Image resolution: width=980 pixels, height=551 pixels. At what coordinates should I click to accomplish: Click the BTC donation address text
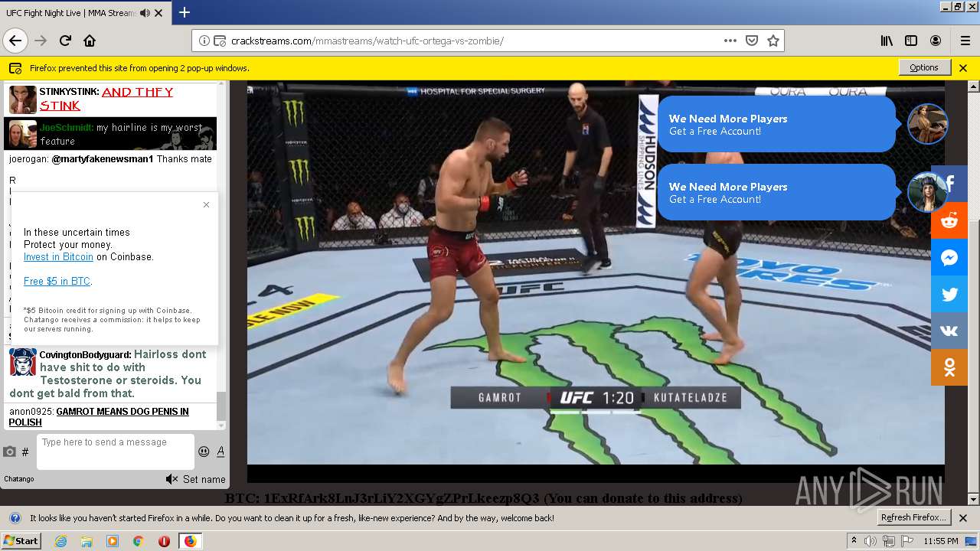tap(483, 498)
